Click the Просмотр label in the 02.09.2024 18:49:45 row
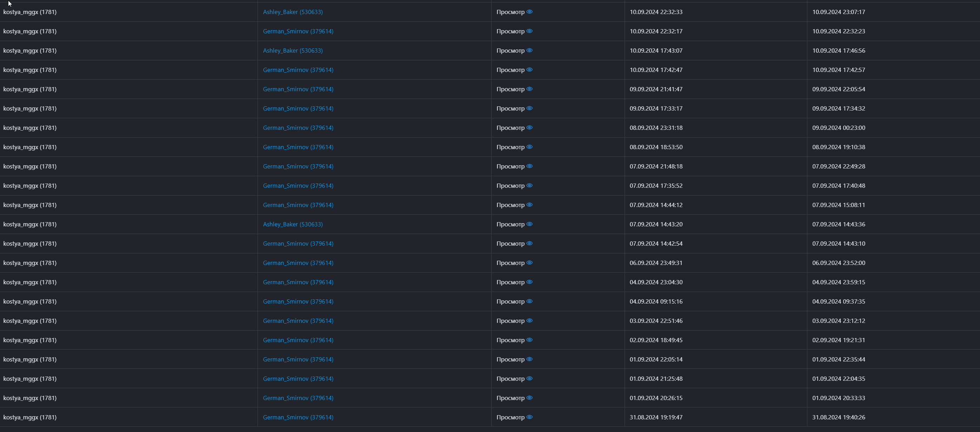The width and height of the screenshot is (980, 432). pos(510,340)
